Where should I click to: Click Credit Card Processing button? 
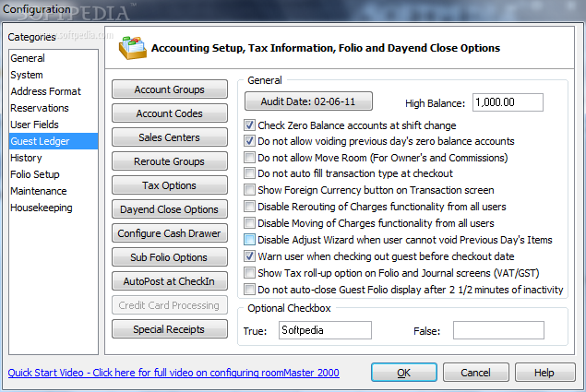pyautogui.click(x=170, y=305)
